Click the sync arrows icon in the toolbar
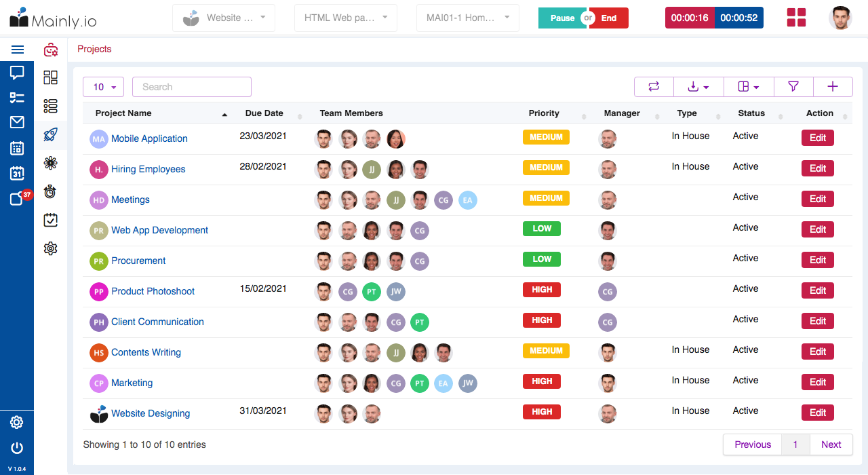 coord(654,87)
